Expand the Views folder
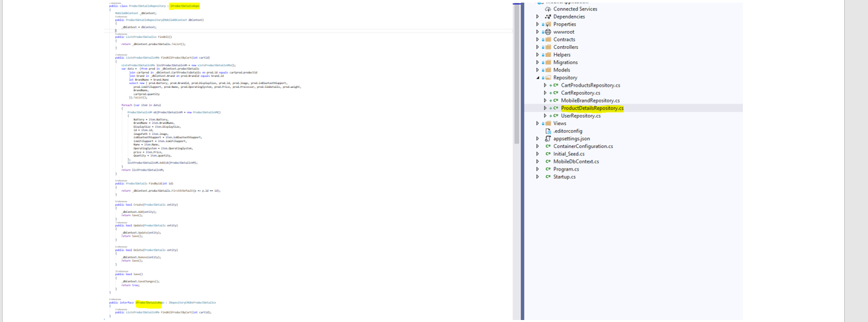The width and height of the screenshot is (868, 322). pyautogui.click(x=538, y=124)
